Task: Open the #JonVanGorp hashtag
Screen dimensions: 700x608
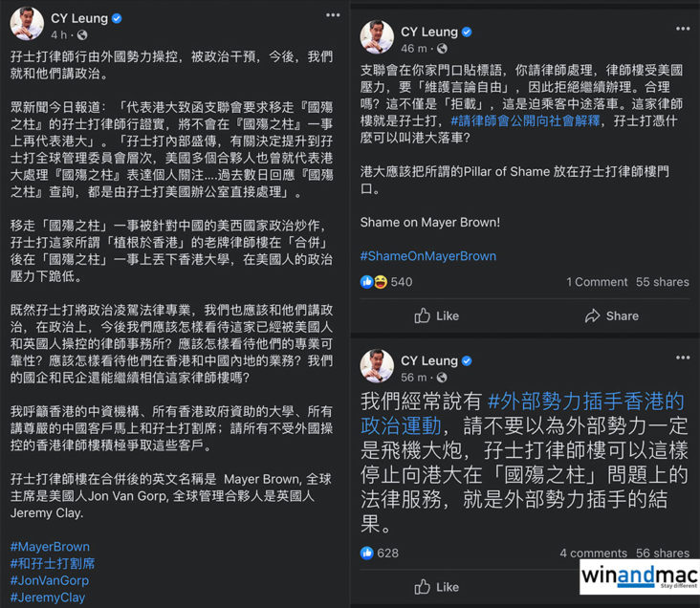Action: [x=50, y=581]
